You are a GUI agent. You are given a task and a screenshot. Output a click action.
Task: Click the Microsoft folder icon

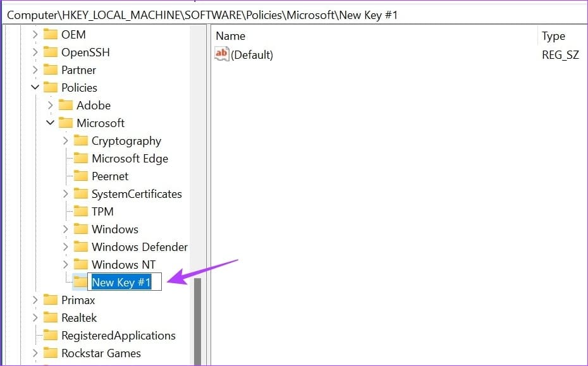[x=66, y=123]
